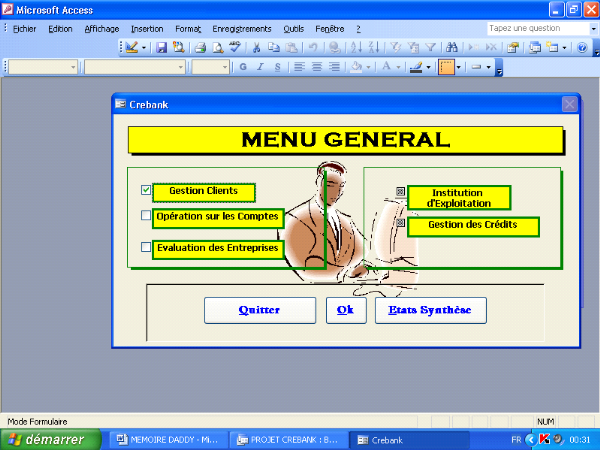Open the New Object dropdown arrow
The height and width of the screenshot is (450, 600).
[564, 48]
